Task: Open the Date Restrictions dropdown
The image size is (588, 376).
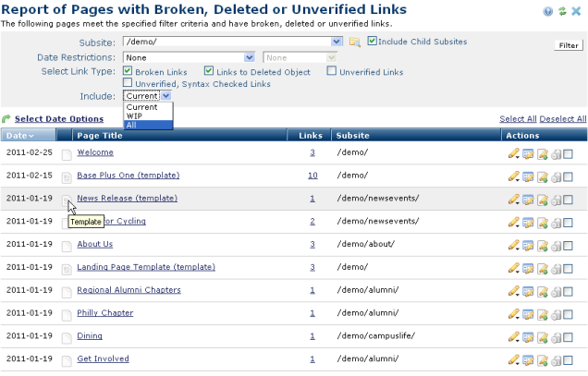Action: [x=251, y=57]
